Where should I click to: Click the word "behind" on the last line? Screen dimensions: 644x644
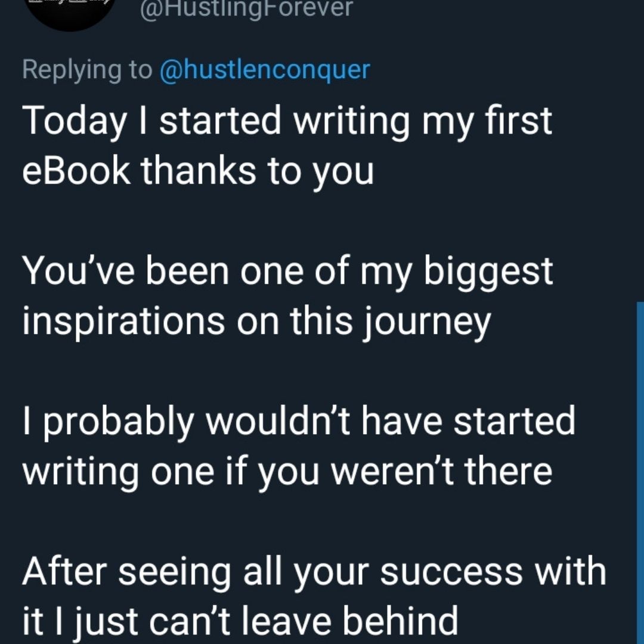[x=401, y=621]
